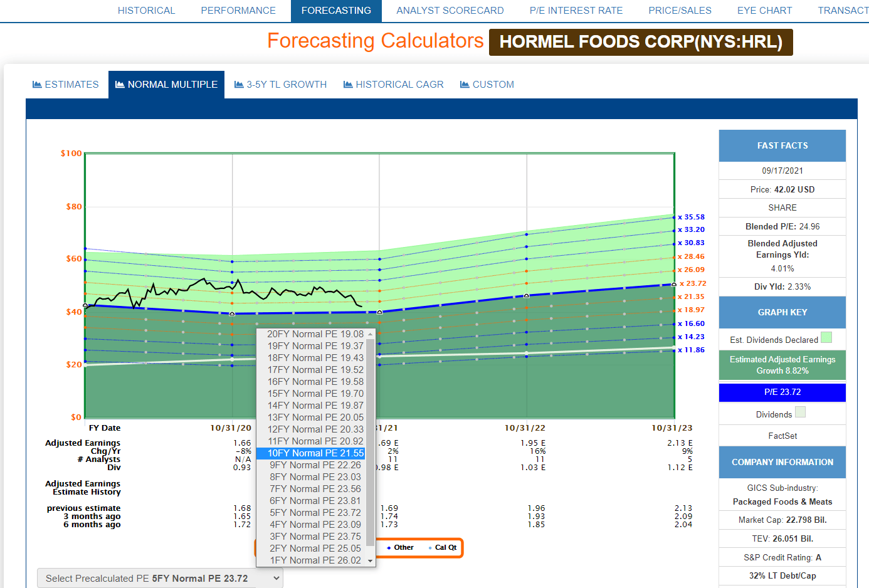This screenshot has height=588, width=869.
Task: Click the chart icon beside CUSTOM
Action: pos(465,84)
